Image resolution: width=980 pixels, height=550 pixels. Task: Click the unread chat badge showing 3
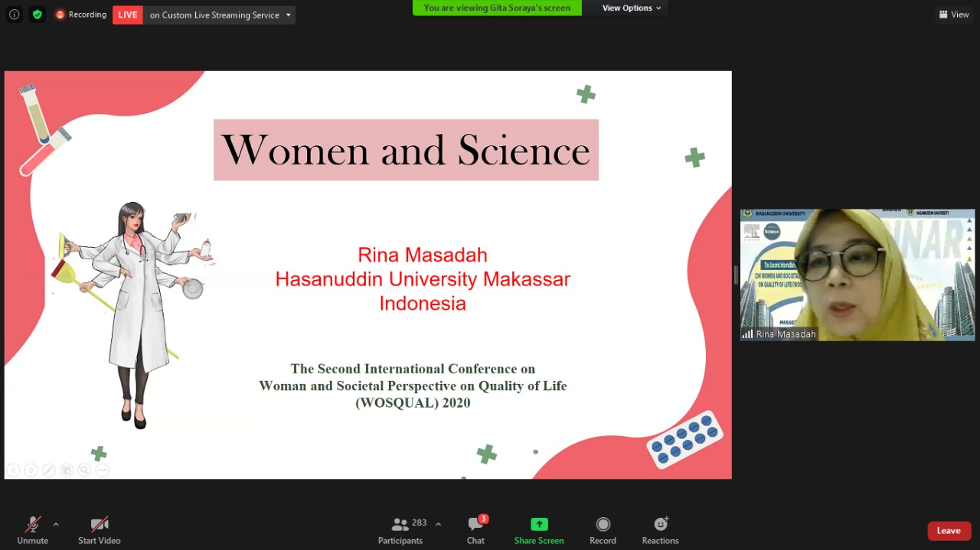[483, 519]
